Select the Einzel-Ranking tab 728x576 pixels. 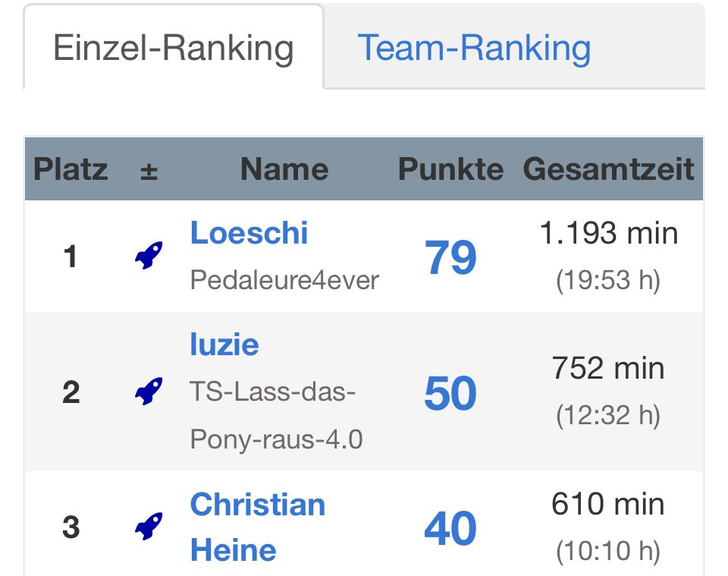173,48
